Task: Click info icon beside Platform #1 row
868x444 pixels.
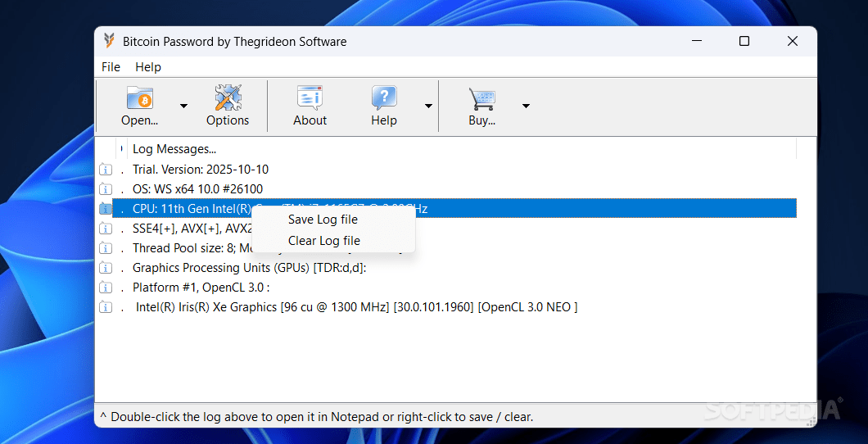Action: click(105, 288)
